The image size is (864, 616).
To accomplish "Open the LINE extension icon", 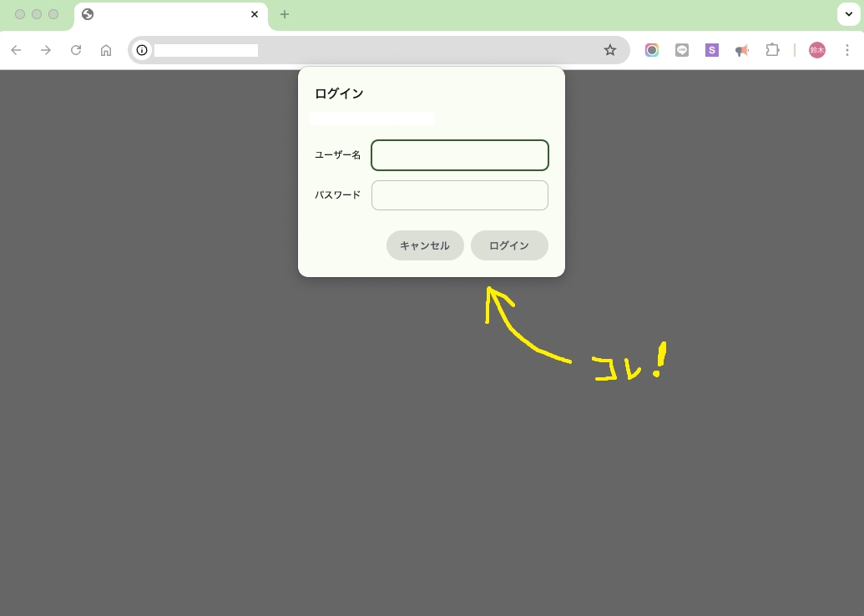I will (682, 50).
